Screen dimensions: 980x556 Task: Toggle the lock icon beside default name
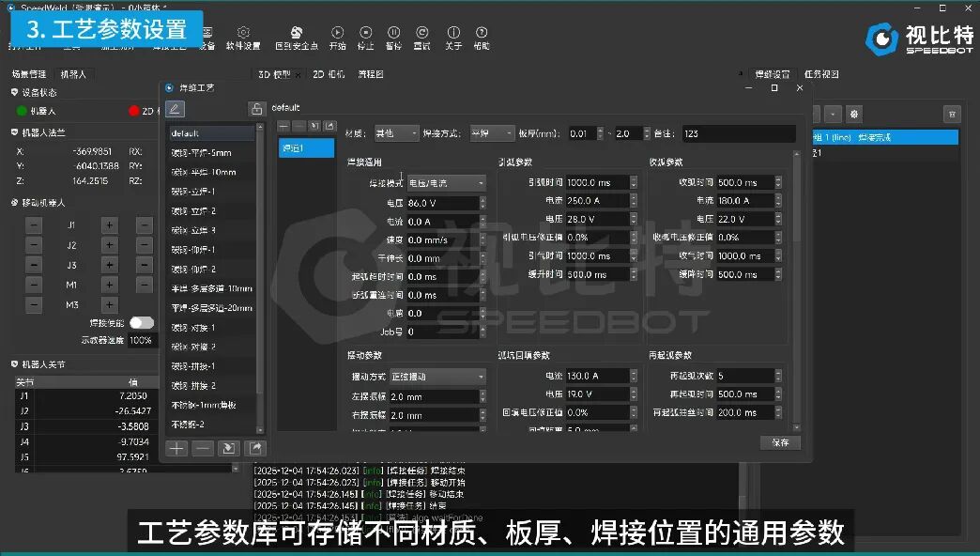tap(256, 109)
